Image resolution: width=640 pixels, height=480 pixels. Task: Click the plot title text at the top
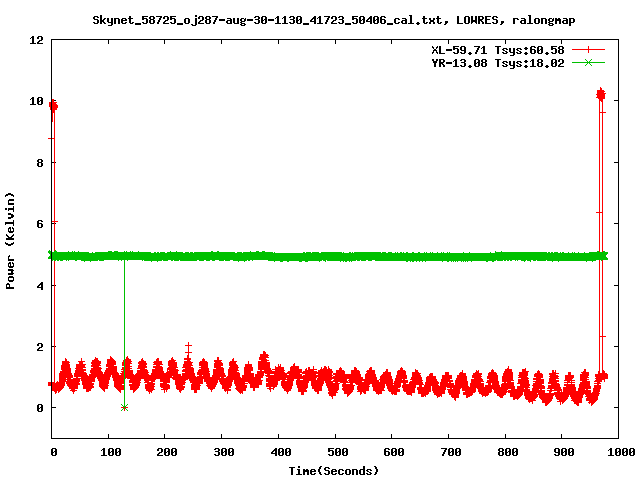point(333,20)
